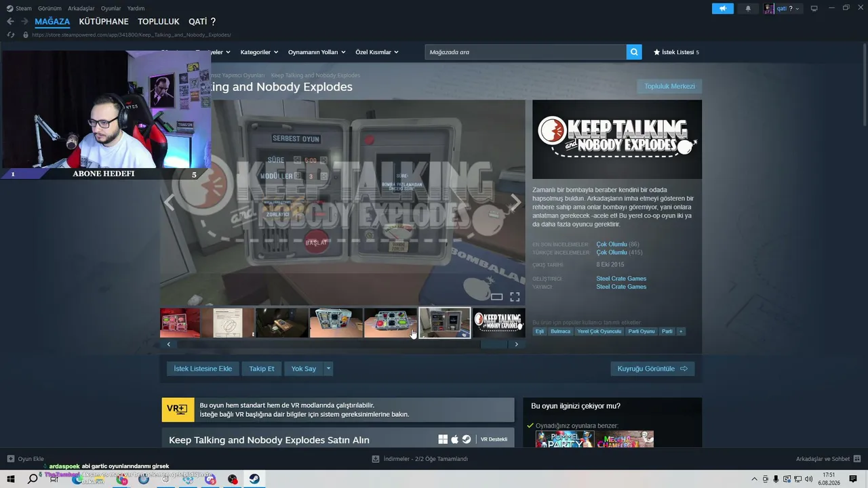Click inside the Mağazada ara search field
The width and height of the screenshot is (868, 488).
tap(526, 52)
